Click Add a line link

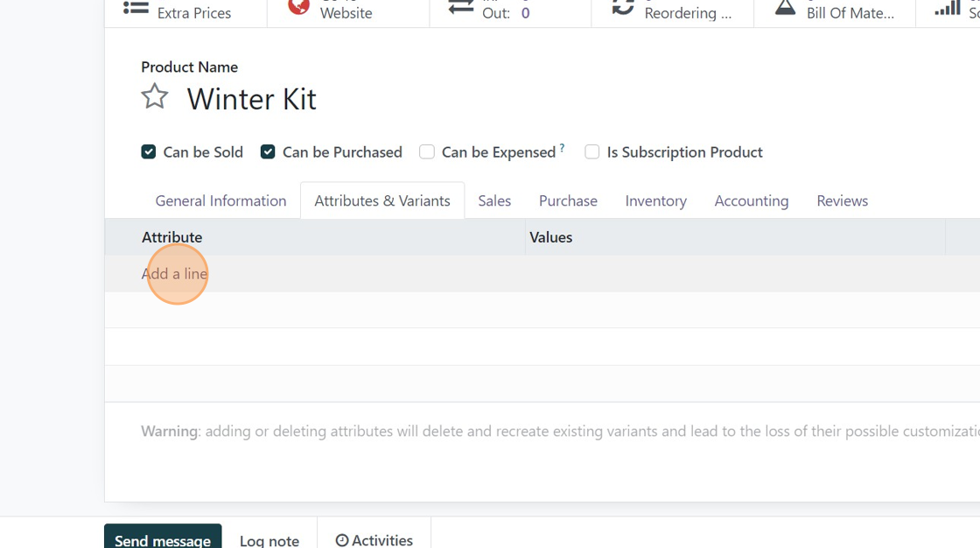click(x=174, y=274)
